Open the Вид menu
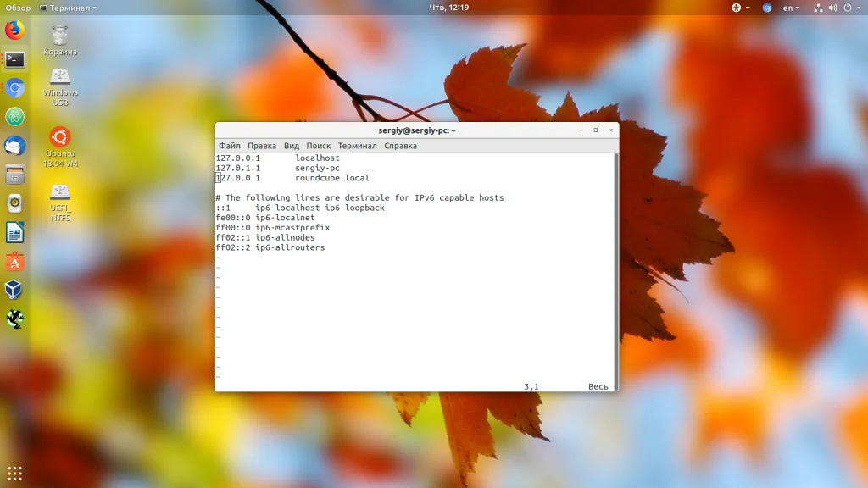 292,146
